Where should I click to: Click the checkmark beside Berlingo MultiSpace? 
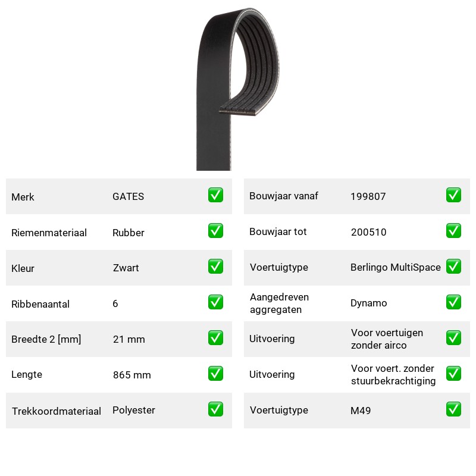pos(453,266)
